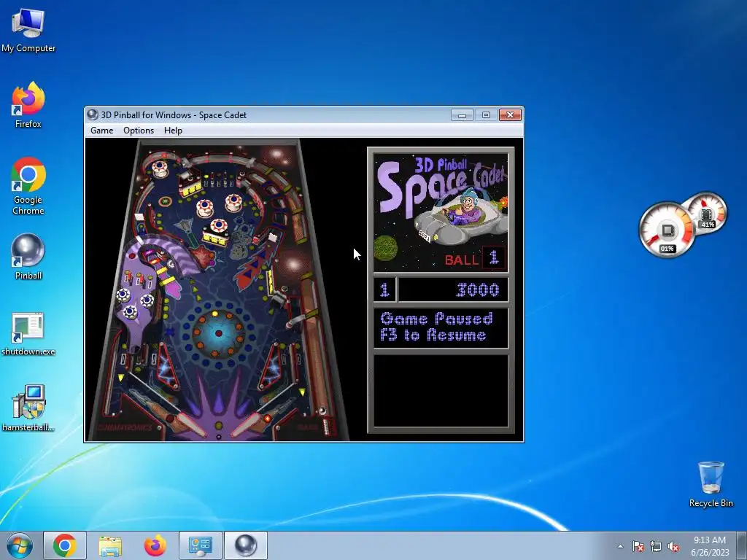Open the Options menu in Pinball

139,131
